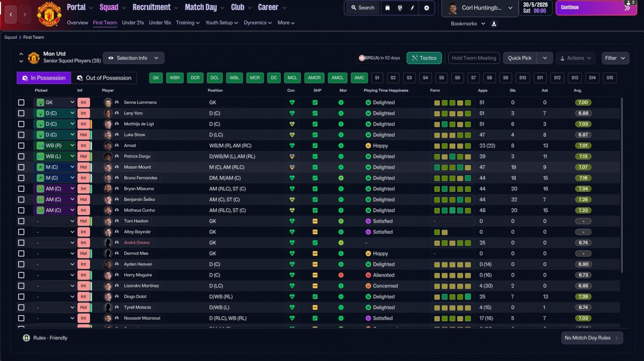The height and width of the screenshot is (361, 644).
Task: Click Senne Lammens' condition heart icon
Action: pos(291,102)
